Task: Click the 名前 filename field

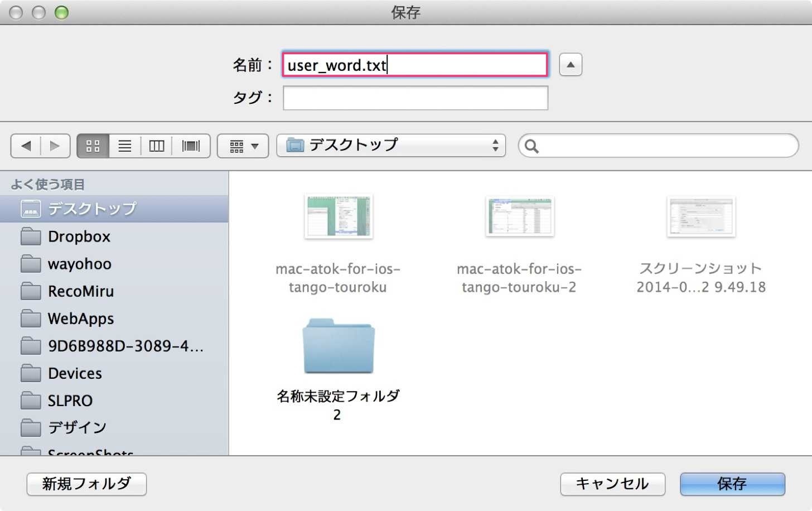Action: pos(415,65)
